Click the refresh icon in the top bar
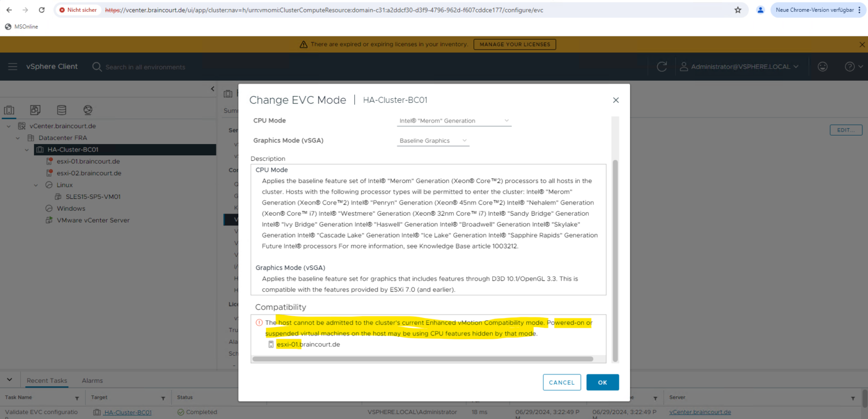This screenshot has height=419, width=868. point(661,66)
